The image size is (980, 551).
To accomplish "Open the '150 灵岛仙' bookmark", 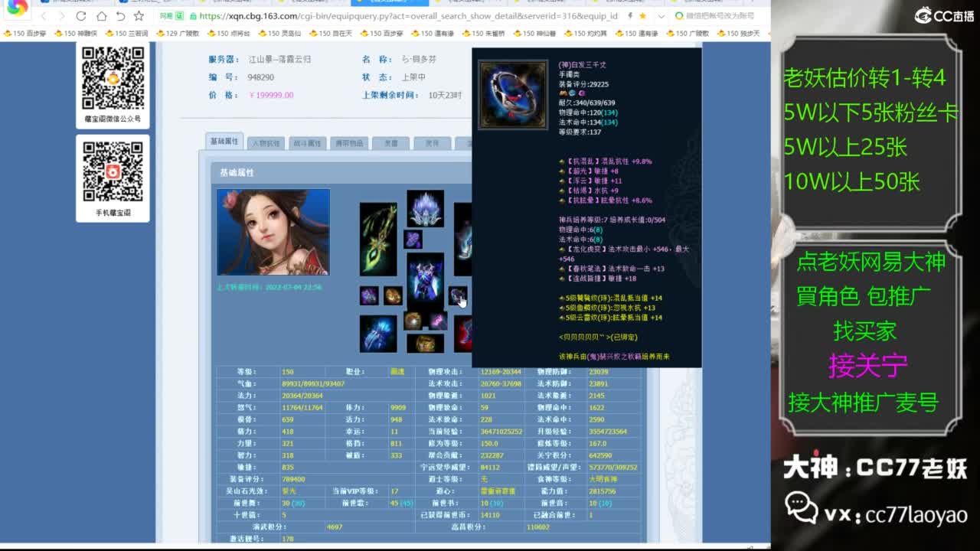I will (x=279, y=34).
